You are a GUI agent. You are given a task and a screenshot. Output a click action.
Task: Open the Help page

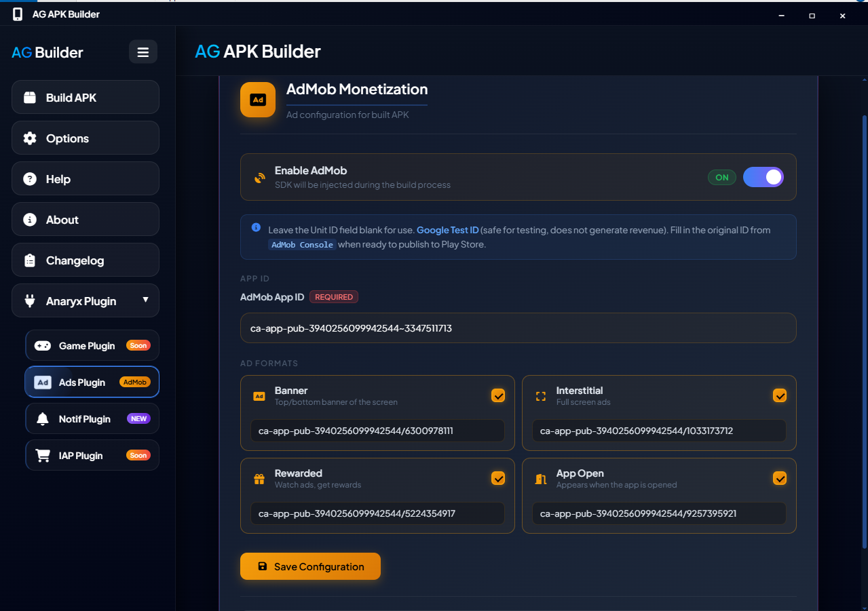(86, 179)
